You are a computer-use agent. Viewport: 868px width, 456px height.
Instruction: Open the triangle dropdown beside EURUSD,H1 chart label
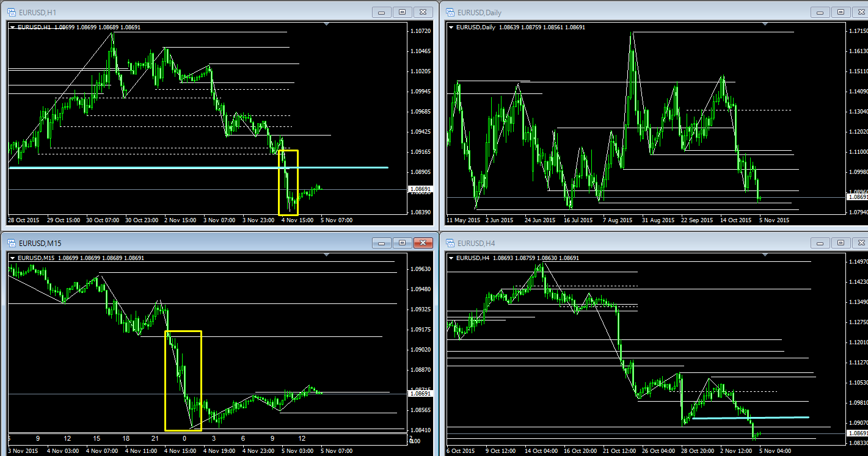(13, 27)
